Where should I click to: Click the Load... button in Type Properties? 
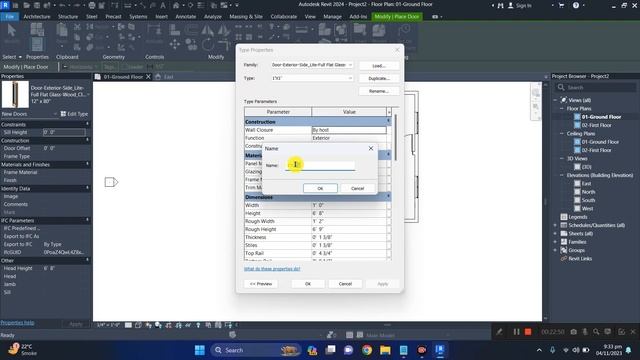tap(379, 66)
